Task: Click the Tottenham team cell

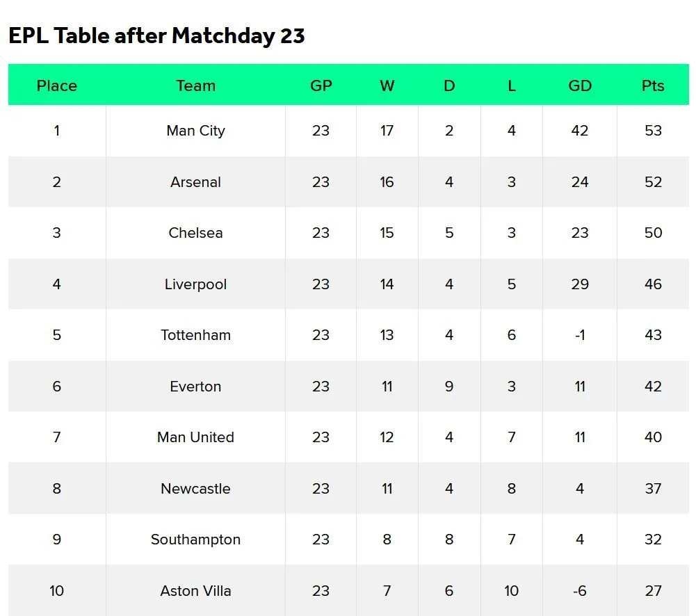Action: coord(195,335)
